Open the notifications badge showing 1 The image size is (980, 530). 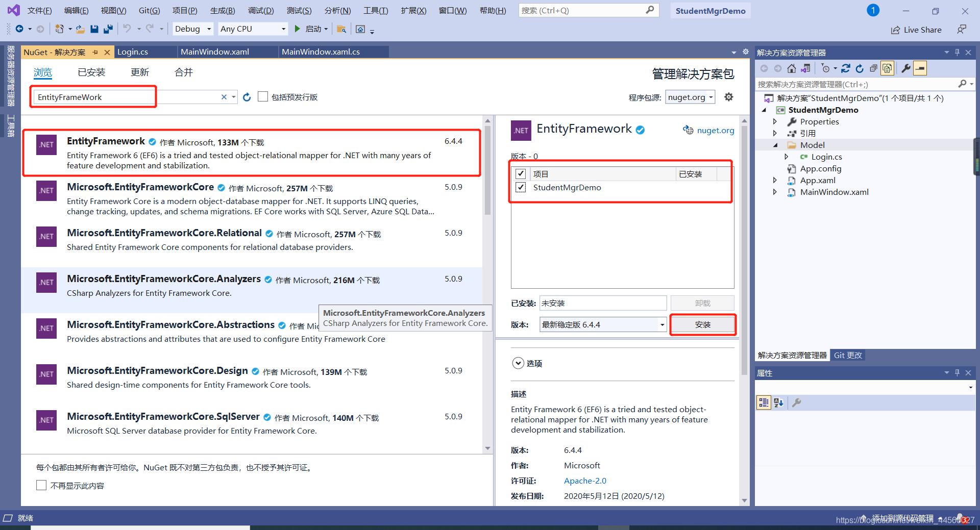(873, 10)
